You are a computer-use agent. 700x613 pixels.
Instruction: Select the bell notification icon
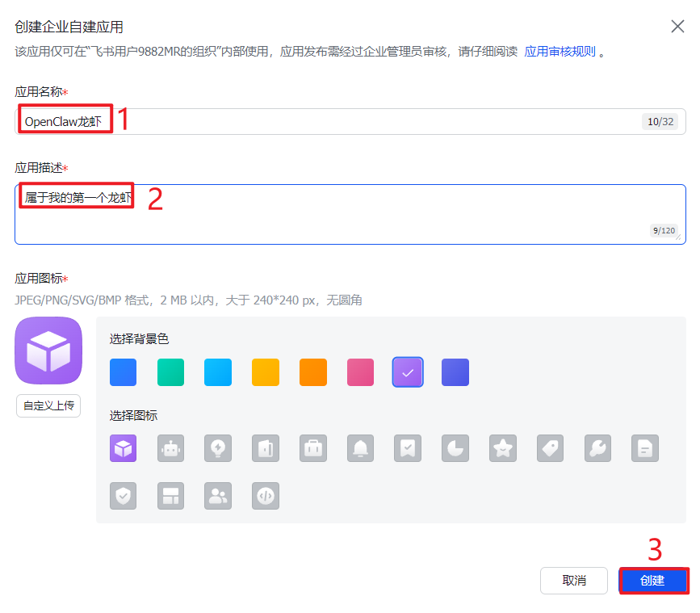[361, 448]
